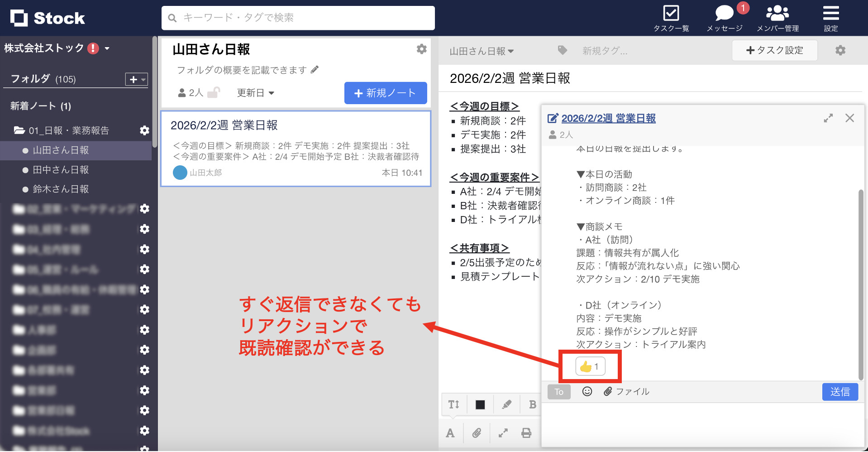The image size is (868, 452).
Task: Expand the note with the fullscreen arrows
Action: [x=829, y=118]
